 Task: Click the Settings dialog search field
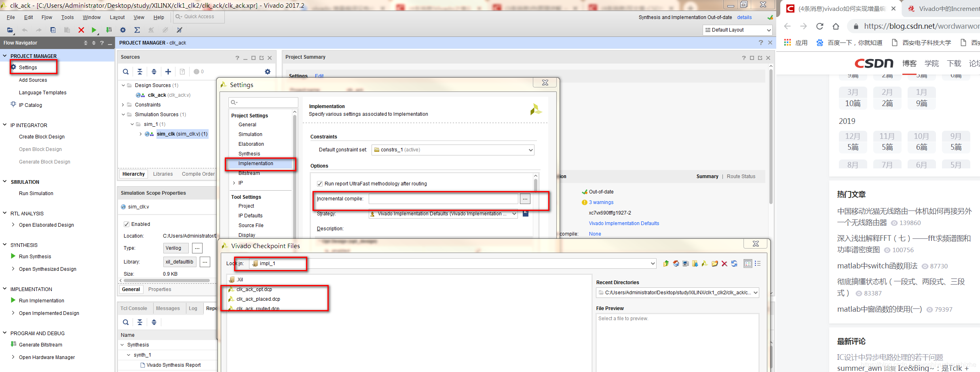[x=263, y=102]
